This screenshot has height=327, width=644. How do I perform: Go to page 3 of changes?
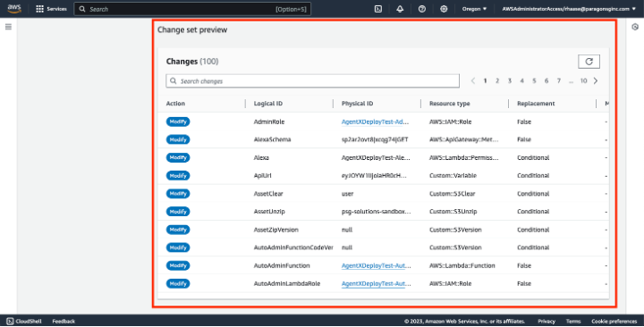click(509, 80)
